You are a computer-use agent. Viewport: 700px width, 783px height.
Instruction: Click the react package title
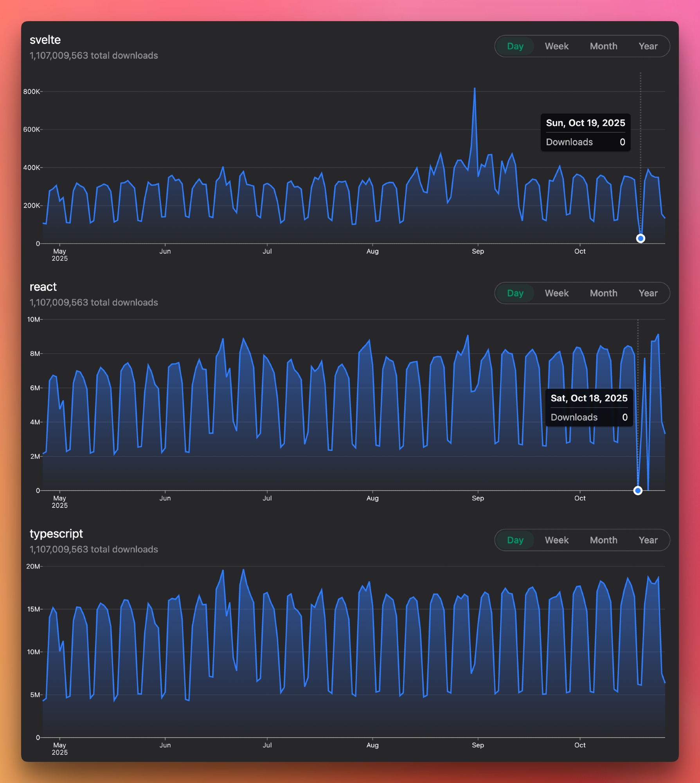click(43, 287)
